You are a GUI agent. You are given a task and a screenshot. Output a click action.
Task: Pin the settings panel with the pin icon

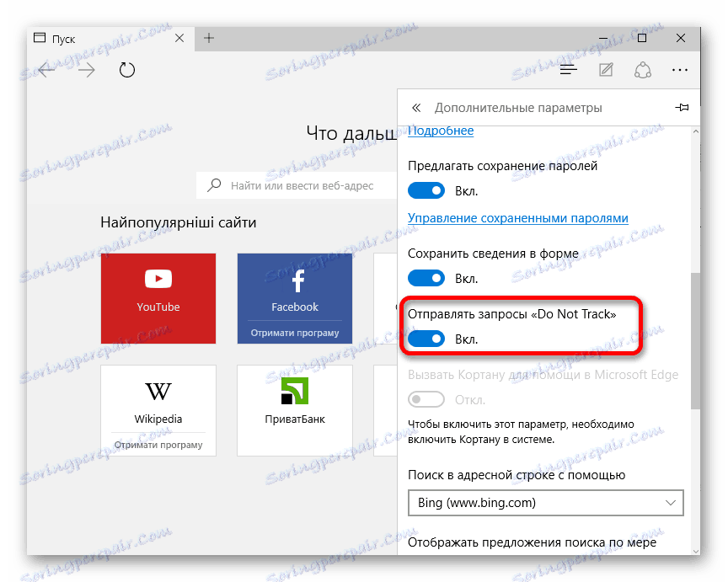(683, 108)
